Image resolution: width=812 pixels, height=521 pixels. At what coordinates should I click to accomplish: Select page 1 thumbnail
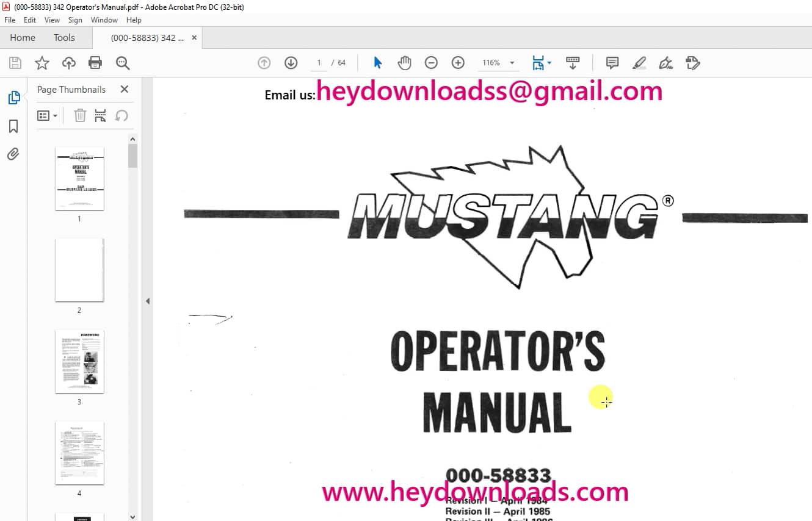coord(79,178)
